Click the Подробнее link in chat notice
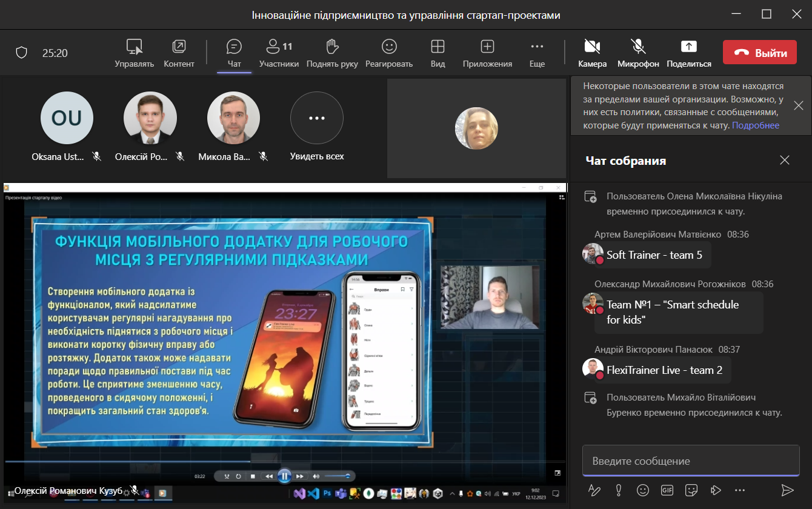 (x=756, y=125)
